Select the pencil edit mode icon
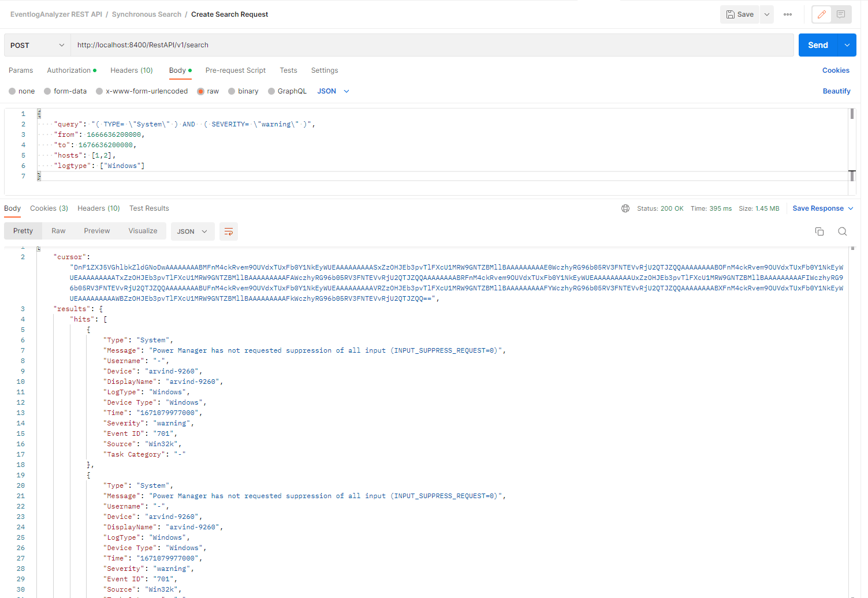Screen dimensions: 868x598 [821, 14]
